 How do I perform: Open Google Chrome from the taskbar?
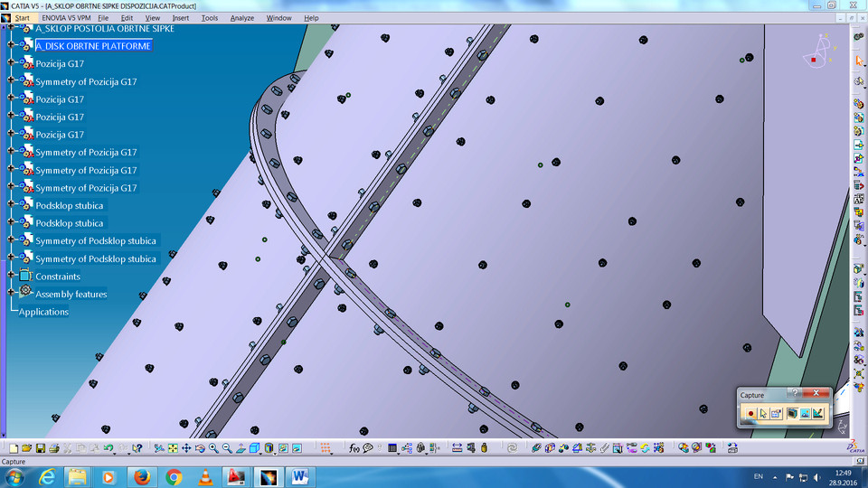coord(174,477)
